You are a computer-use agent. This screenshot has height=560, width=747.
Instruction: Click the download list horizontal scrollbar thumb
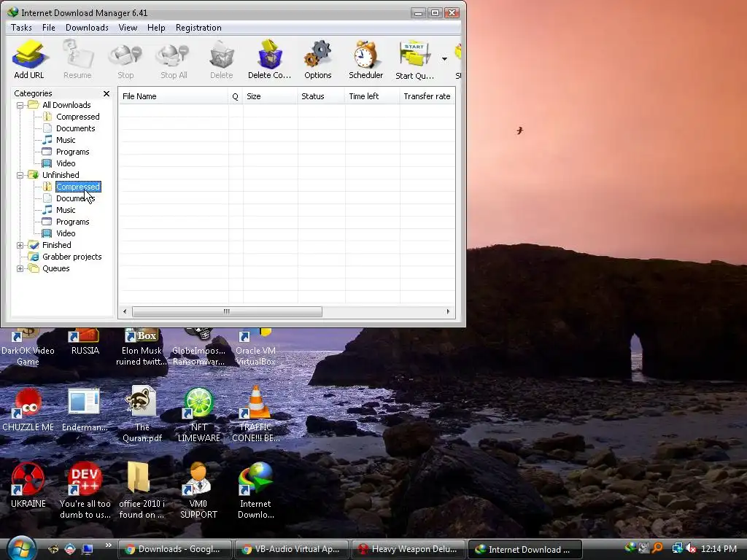227,311
